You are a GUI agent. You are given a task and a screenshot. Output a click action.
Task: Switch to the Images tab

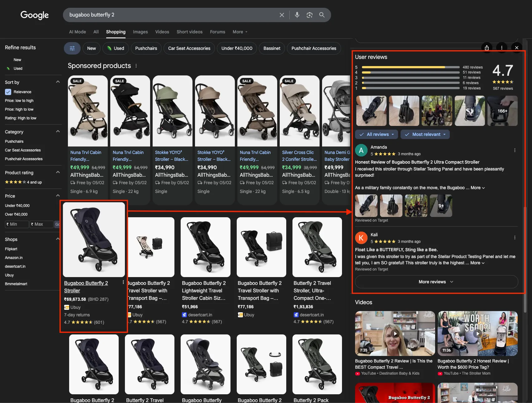point(140,32)
